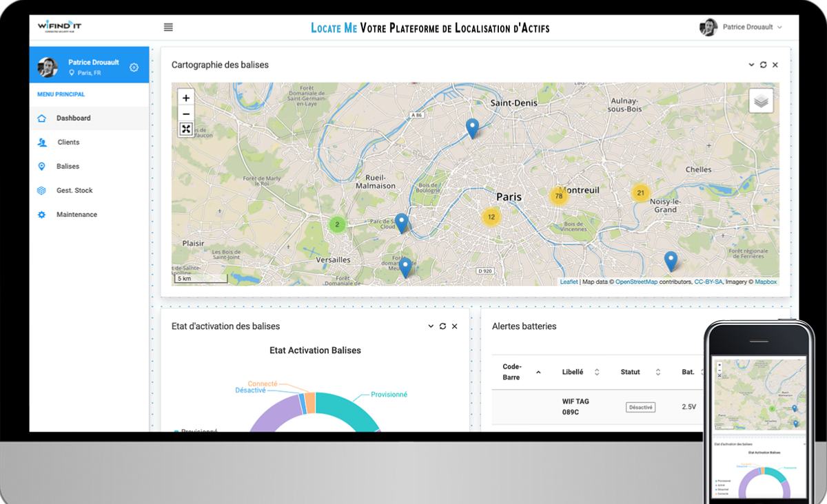
Task: Collapse the Etat d'activation des balises panel
Action: point(431,326)
